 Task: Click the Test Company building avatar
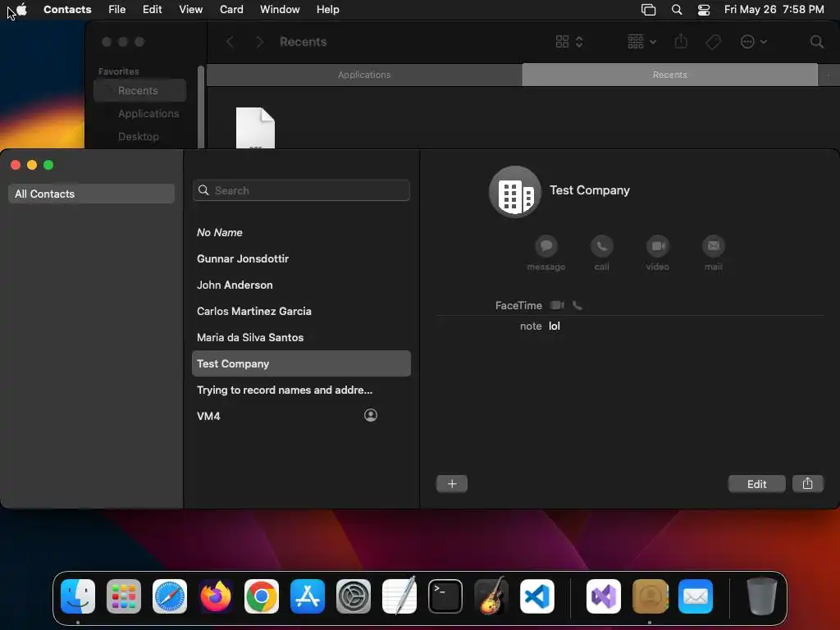pyautogui.click(x=515, y=191)
